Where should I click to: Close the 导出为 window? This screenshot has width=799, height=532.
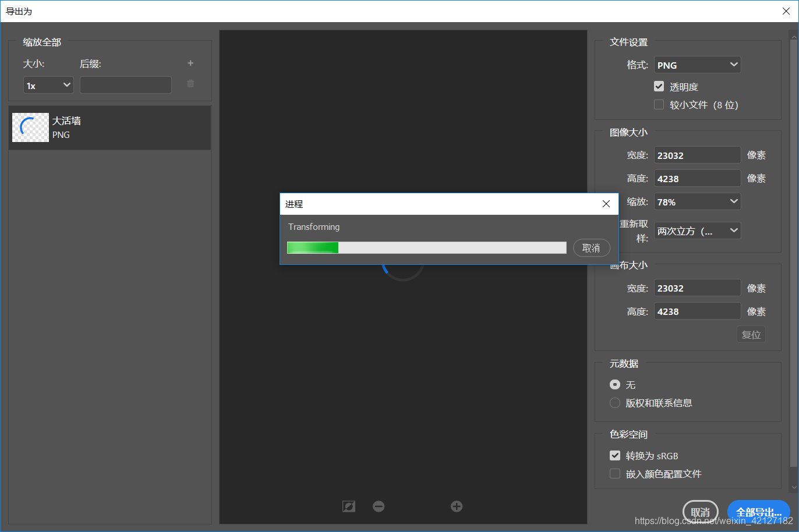[x=786, y=11]
